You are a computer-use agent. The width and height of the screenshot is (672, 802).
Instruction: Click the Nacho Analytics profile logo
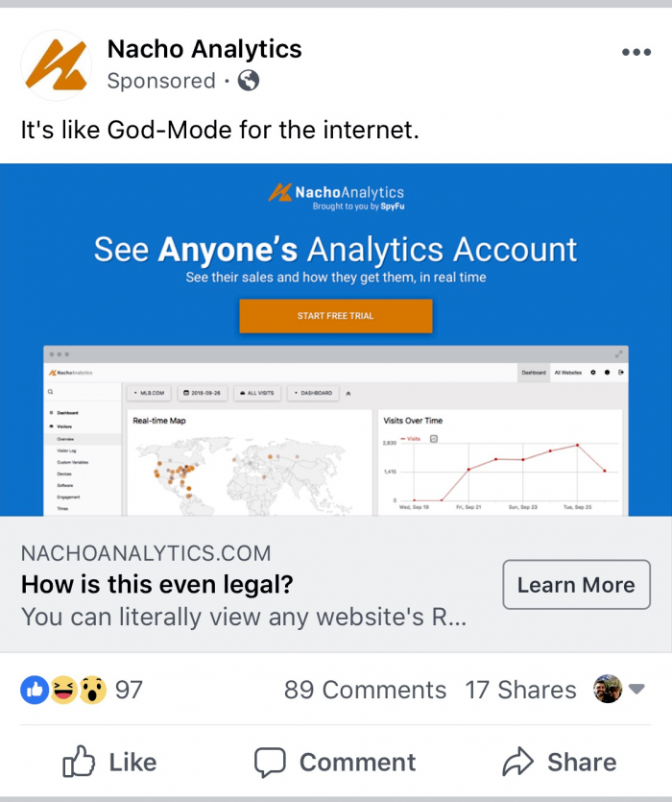click(x=56, y=65)
